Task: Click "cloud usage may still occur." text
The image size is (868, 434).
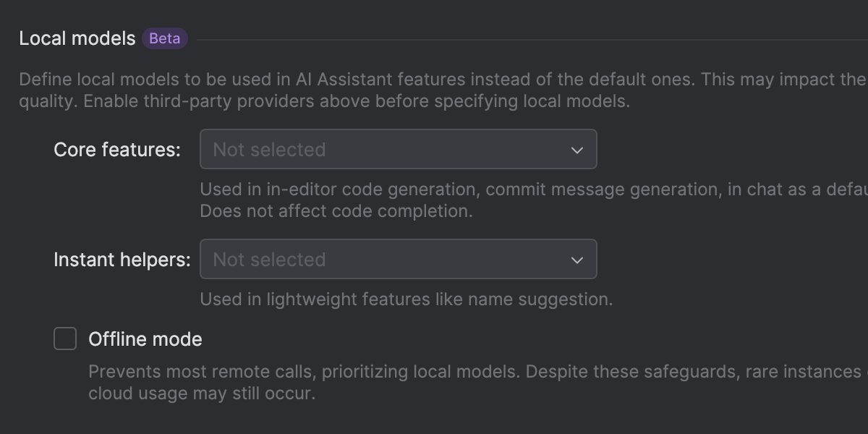Action: [202, 394]
